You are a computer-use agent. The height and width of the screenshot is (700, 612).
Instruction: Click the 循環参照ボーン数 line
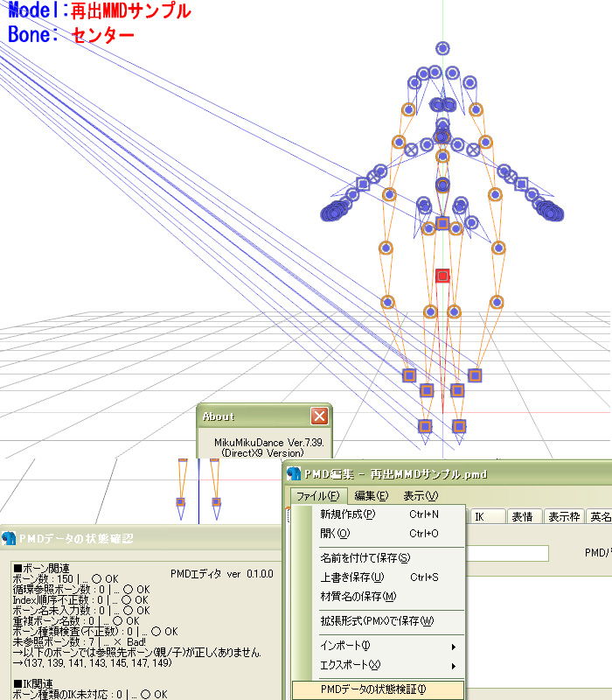[x=81, y=589]
